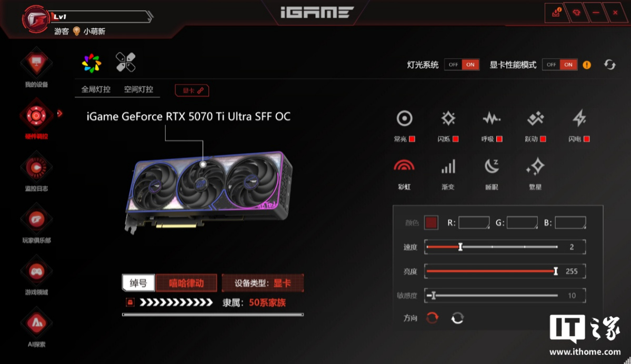The image size is (631, 364).
Task: Toggle the 显卡性能模式 performance mode switch
Action: coord(560,64)
